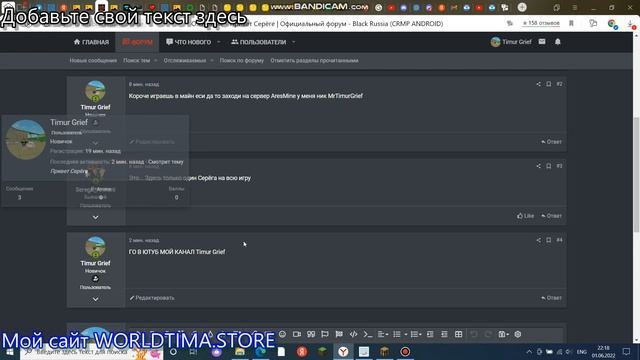Viewport: 640px width, 360px height.
Task: Open translate icon in address bar
Action: (x=510, y=23)
